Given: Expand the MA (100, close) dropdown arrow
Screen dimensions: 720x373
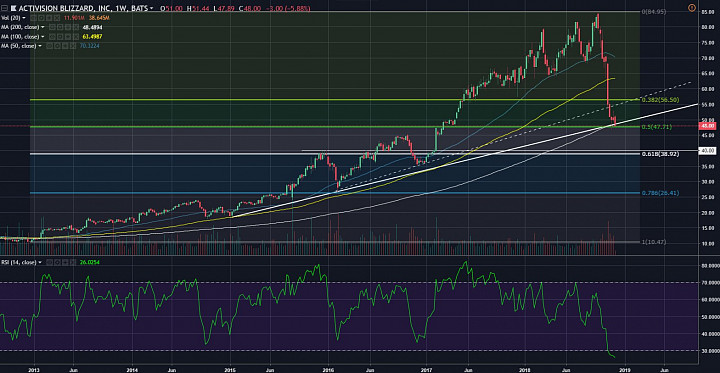Looking at the screenshot, I should click(x=42, y=37).
